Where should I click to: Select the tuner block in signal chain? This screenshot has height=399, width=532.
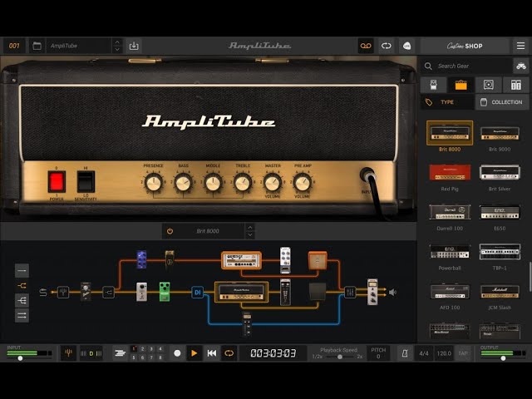(x=63, y=292)
